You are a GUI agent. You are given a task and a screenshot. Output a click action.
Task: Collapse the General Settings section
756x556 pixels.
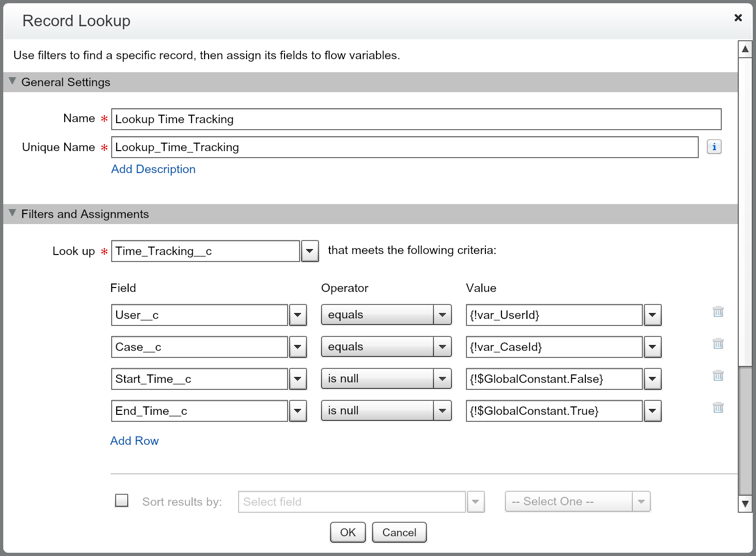[13, 82]
